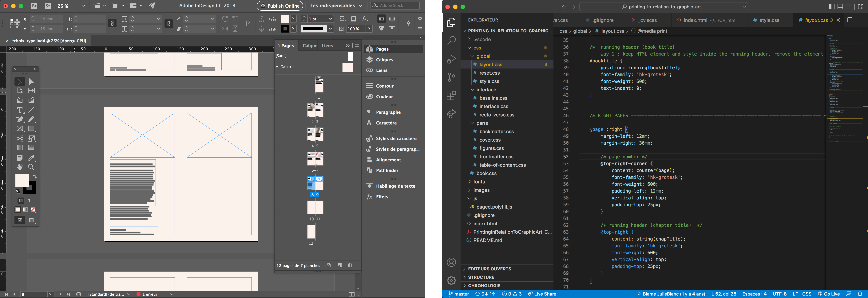Screen dimensions: 868x298
Task: Switch to the Calque panel tab
Action: [x=309, y=45]
